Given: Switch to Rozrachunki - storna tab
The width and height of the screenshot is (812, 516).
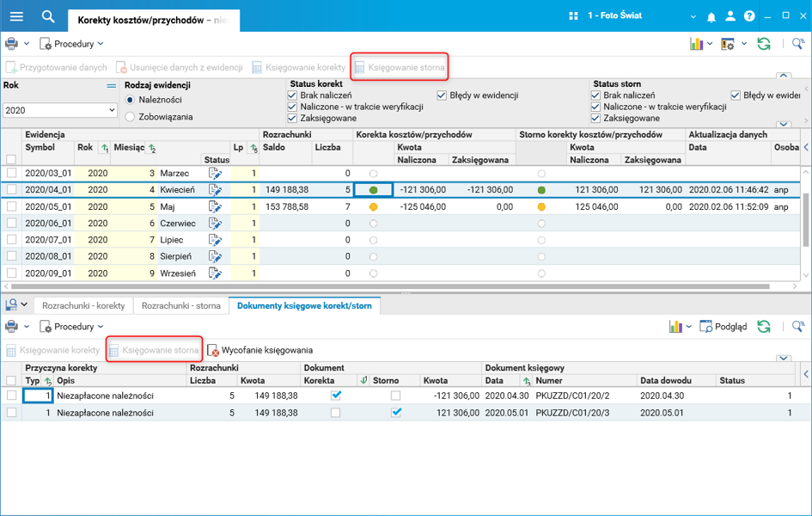Looking at the screenshot, I should coord(180,305).
